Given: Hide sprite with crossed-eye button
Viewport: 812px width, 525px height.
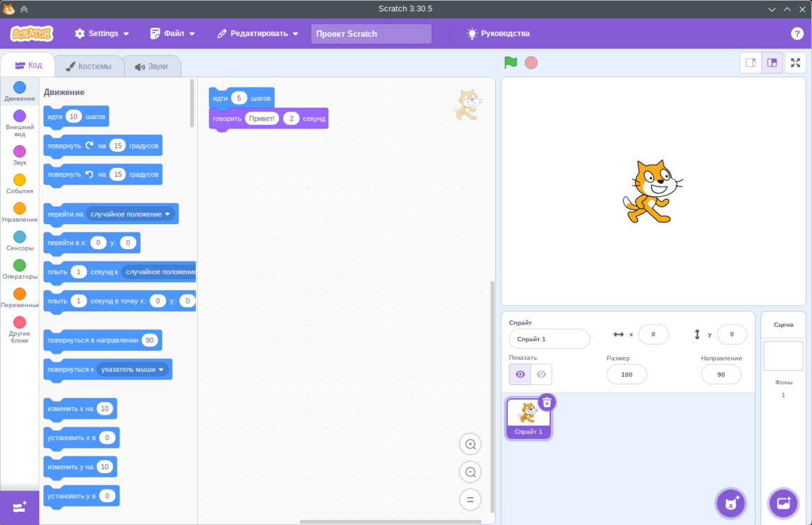Looking at the screenshot, I should point(541,374).
